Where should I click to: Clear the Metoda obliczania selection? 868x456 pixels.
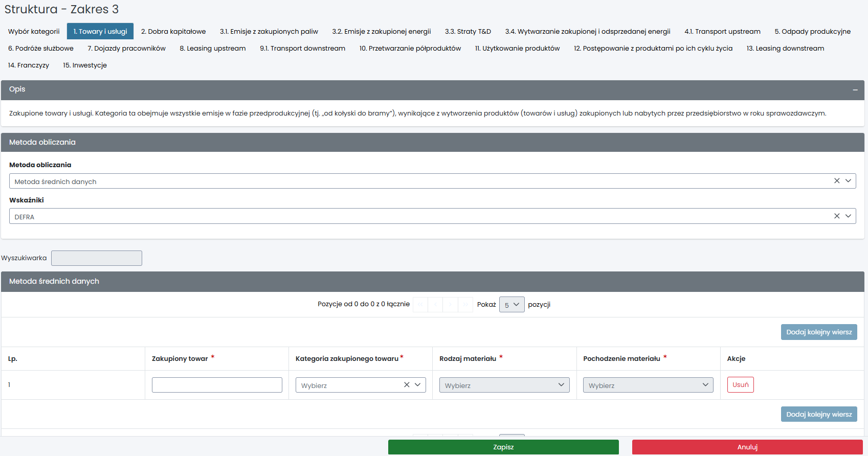coord(837,181)
